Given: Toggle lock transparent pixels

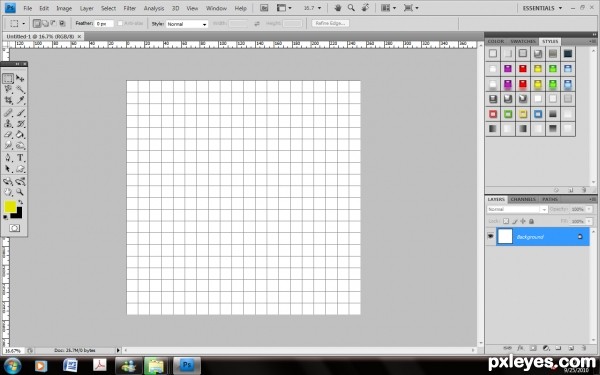Looking at the screenshot, I should click(505, 221).
